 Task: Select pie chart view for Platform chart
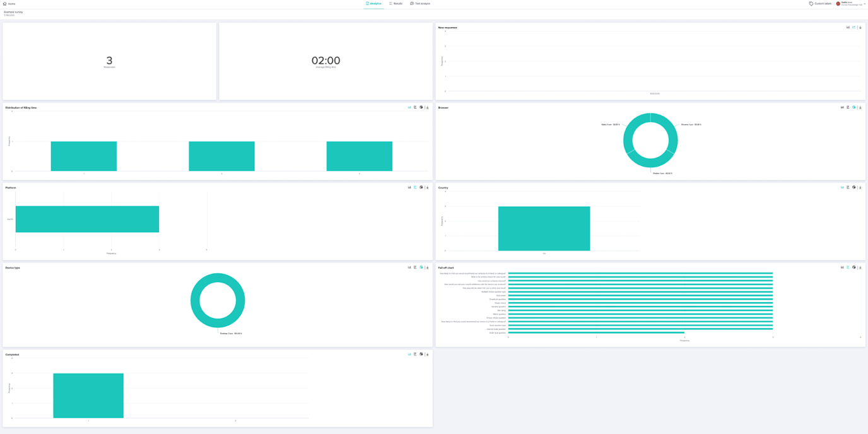point(420,187)
